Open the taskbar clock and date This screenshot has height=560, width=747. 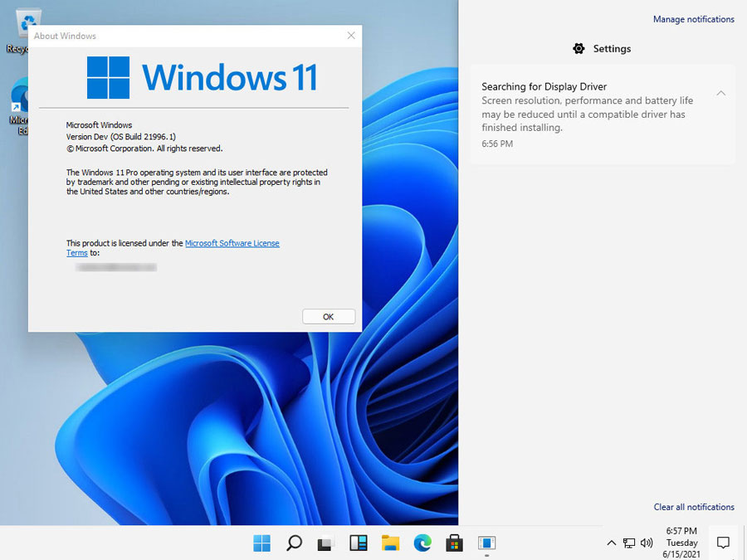pyautogui.click(x=681, y=543)
